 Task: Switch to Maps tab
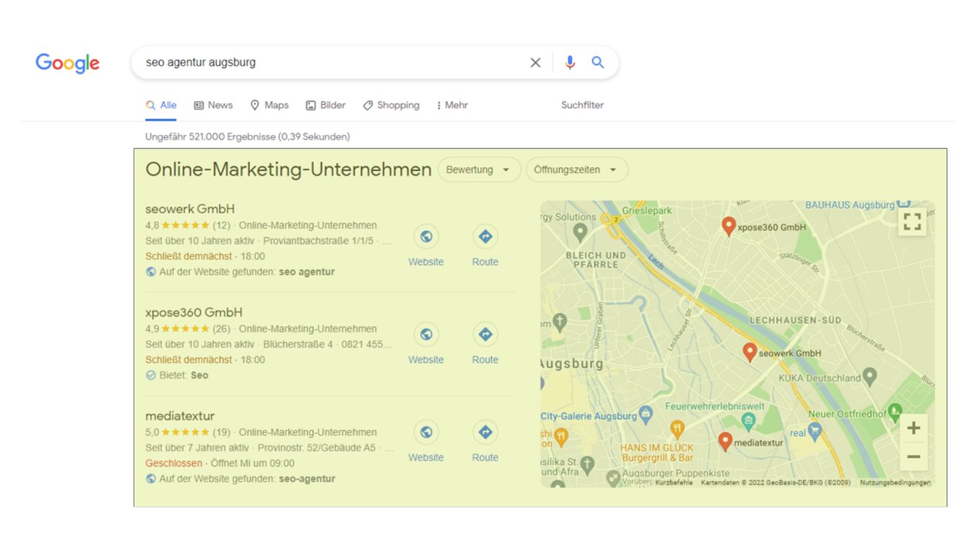(x=269, y=105)
